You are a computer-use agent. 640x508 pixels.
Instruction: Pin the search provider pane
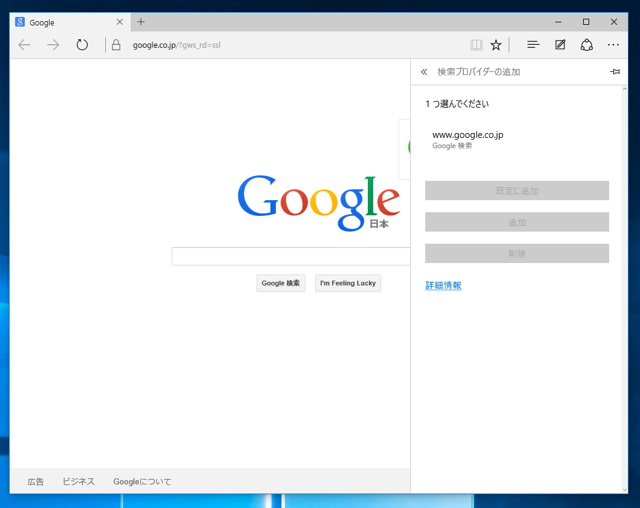[615, 72]
